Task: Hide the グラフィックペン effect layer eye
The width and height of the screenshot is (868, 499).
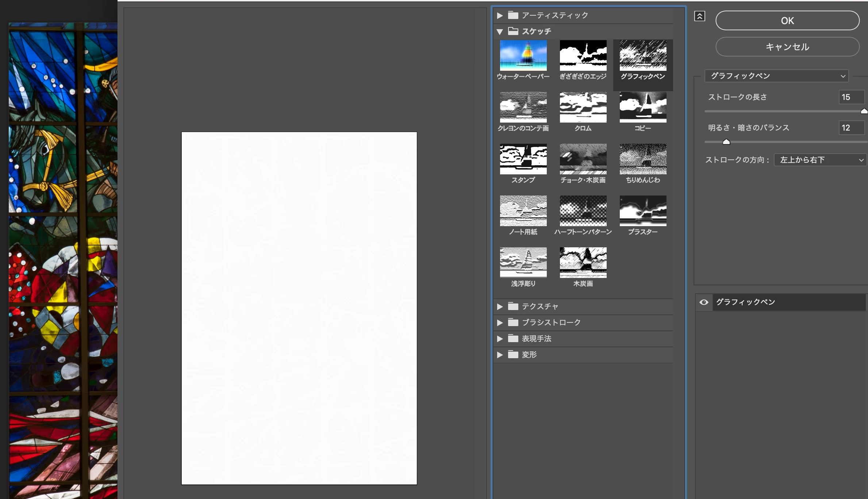Action: (704, 302)
